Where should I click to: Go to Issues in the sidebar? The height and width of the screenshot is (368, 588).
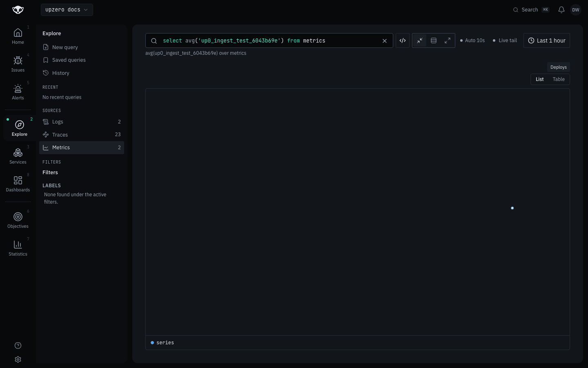point(18,64)
